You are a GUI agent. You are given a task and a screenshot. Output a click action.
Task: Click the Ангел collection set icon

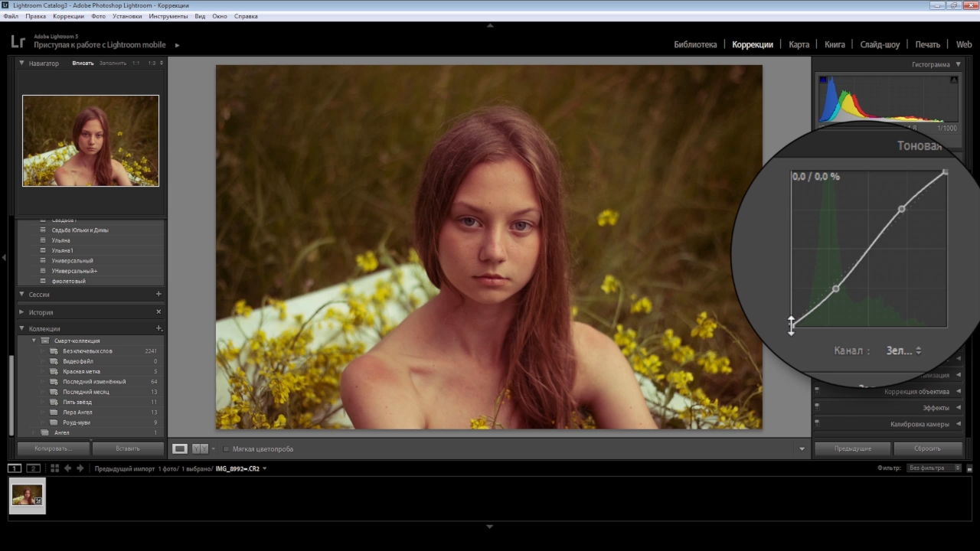45,432
